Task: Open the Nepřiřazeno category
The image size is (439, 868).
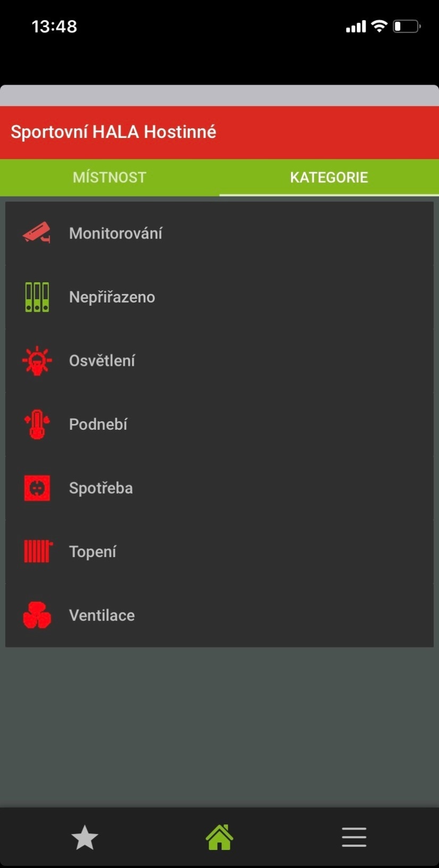Action: (x=112, y=297)
